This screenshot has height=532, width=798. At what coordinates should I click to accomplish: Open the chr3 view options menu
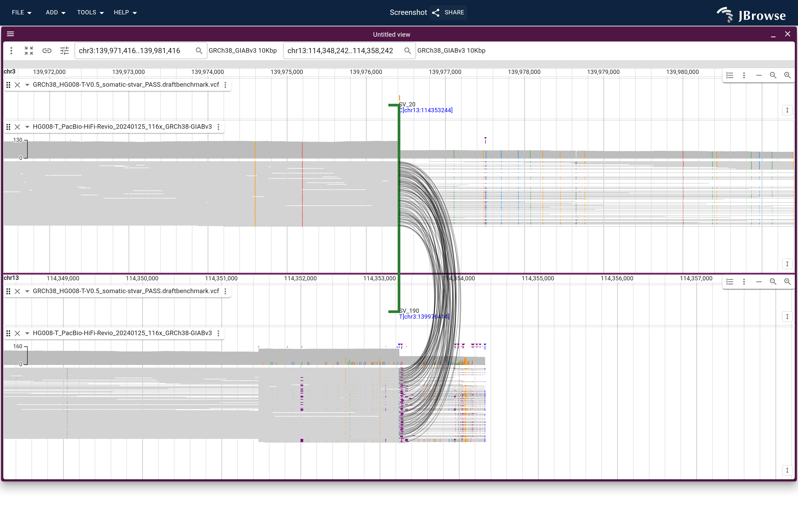744,75
